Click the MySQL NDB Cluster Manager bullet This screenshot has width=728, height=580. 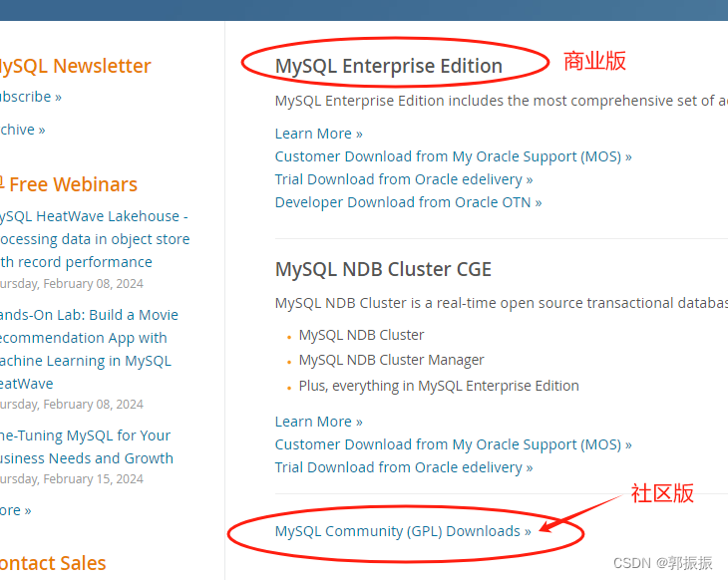click(391, 360)
